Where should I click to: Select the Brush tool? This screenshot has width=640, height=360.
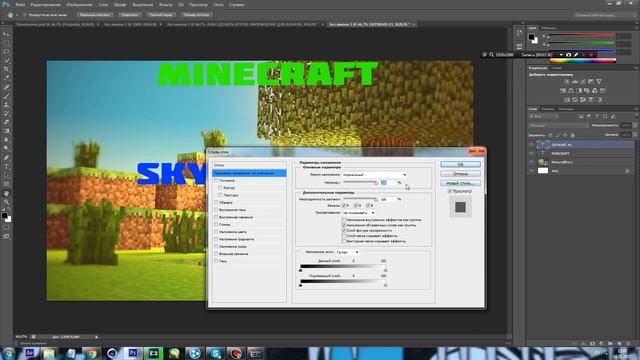pos(6,96)
